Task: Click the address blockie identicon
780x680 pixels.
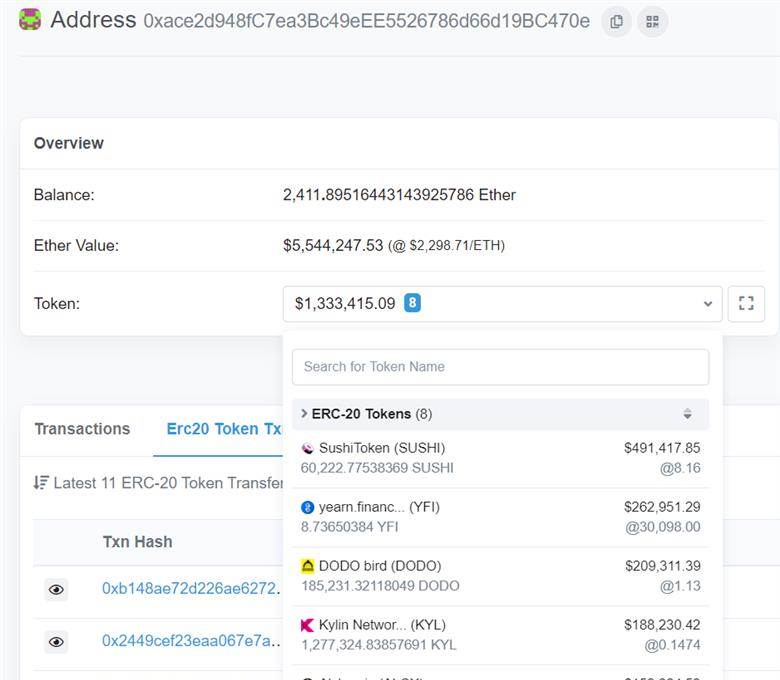Action: (x=30, y=20)
